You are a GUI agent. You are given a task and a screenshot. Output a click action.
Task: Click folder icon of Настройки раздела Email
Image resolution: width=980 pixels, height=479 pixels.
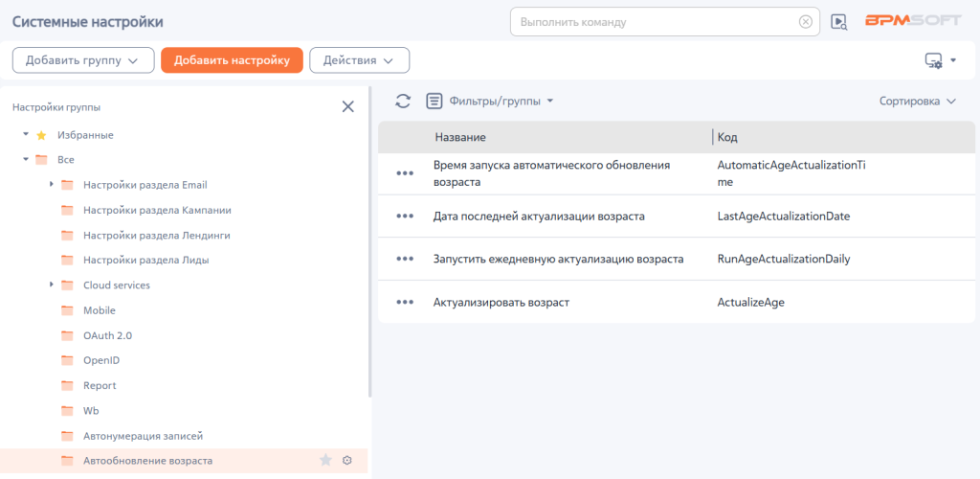[67, 185]
